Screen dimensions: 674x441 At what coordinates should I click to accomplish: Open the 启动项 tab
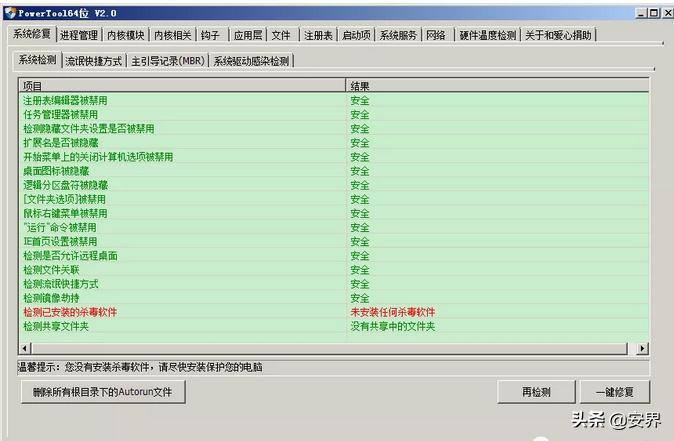(356, 35)
